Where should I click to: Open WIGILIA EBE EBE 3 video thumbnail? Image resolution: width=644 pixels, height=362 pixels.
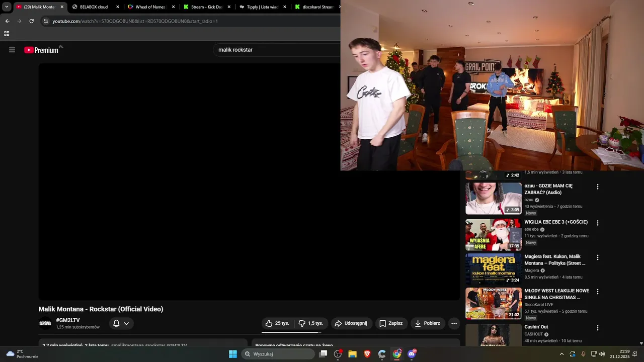(x=494, y=234)
